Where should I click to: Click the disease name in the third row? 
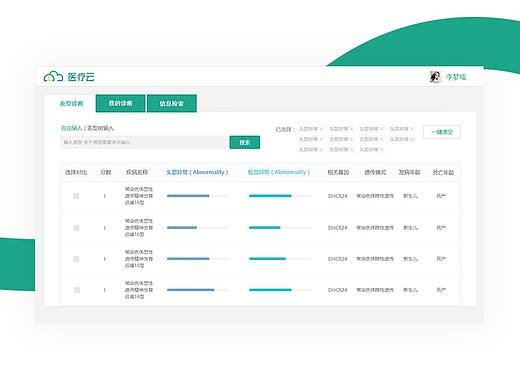pos(139,259)
